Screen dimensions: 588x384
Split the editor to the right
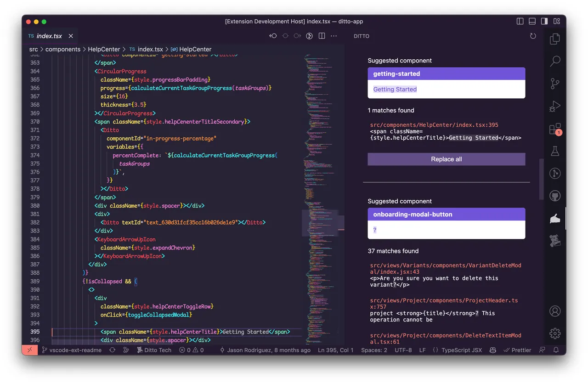(x=322, y=36)
